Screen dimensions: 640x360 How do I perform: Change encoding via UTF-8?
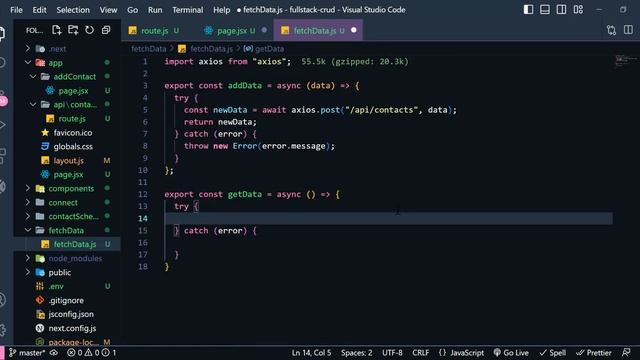[392, 353]
